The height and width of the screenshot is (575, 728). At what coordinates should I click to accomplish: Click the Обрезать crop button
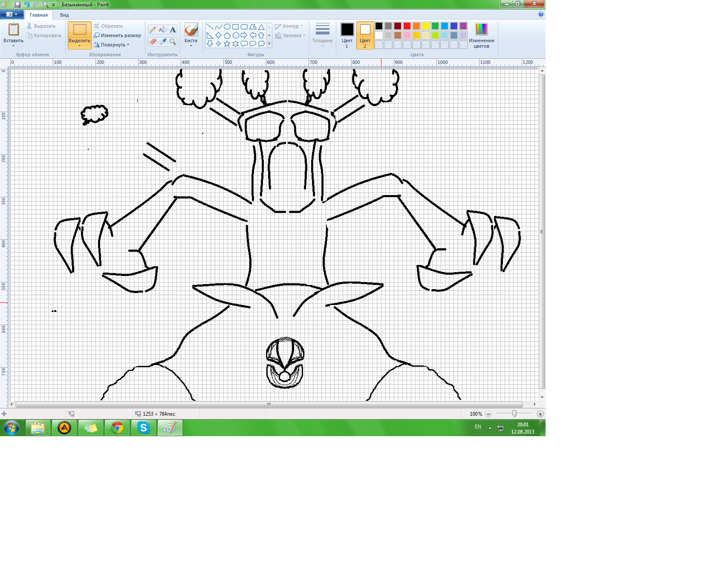pos(109,26)
